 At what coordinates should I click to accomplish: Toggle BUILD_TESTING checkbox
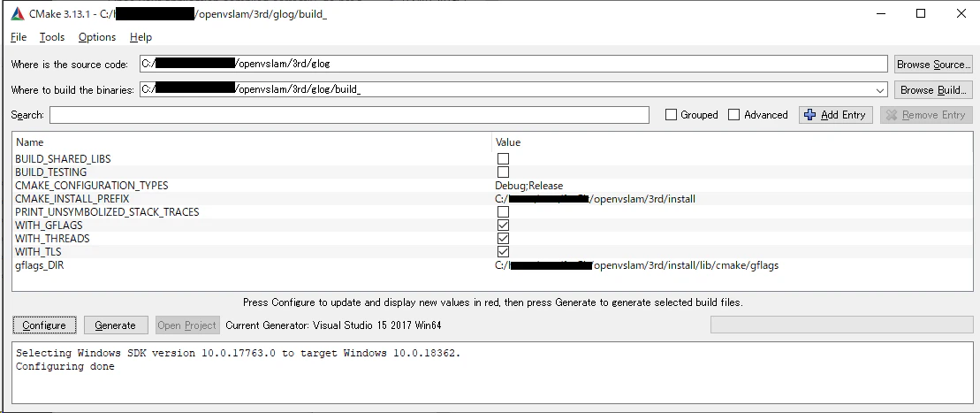(503, 172)
